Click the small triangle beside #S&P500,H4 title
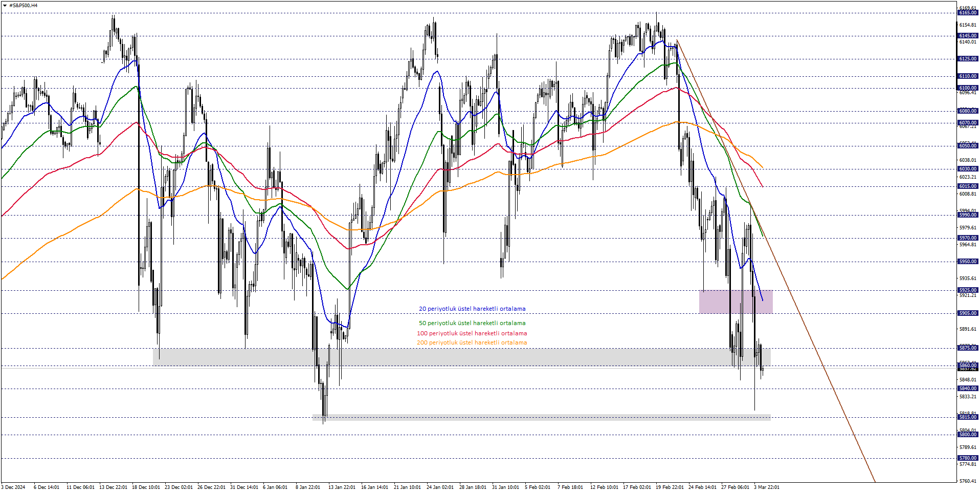This screenshot has width=980, height=493. coord(5,6)
